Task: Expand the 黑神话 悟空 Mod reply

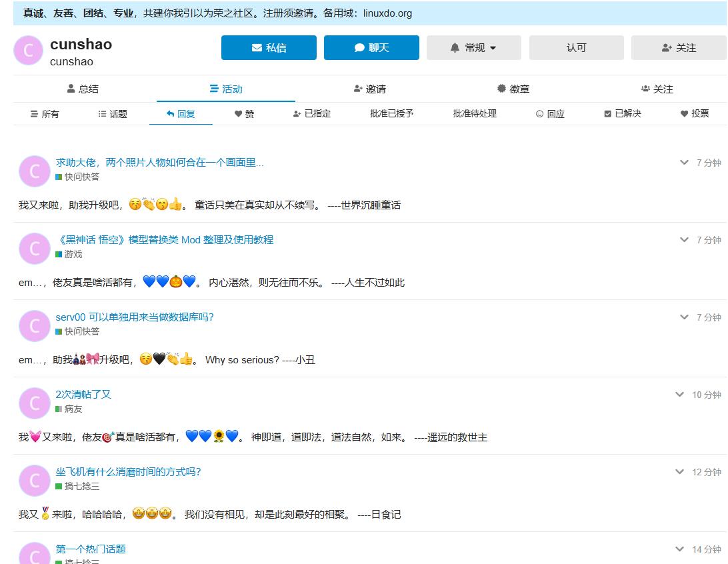Action: pos(684,240)
